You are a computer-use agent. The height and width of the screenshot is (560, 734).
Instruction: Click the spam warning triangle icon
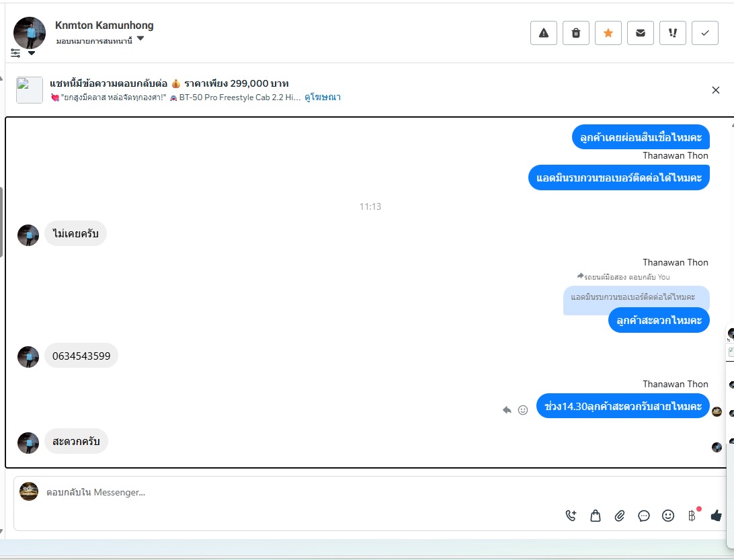tap(544, 33)
